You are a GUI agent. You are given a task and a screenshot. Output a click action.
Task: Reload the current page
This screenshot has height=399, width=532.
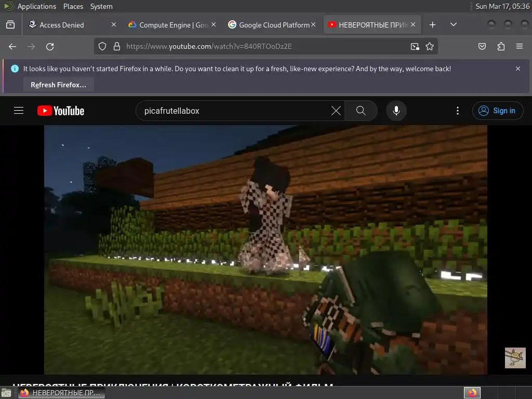tap(50, 46)
